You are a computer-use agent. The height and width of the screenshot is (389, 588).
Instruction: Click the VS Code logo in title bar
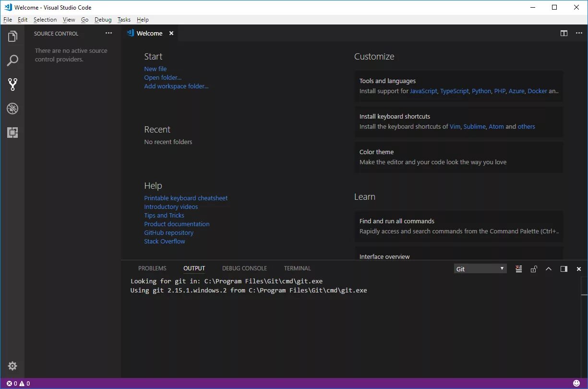8,7
